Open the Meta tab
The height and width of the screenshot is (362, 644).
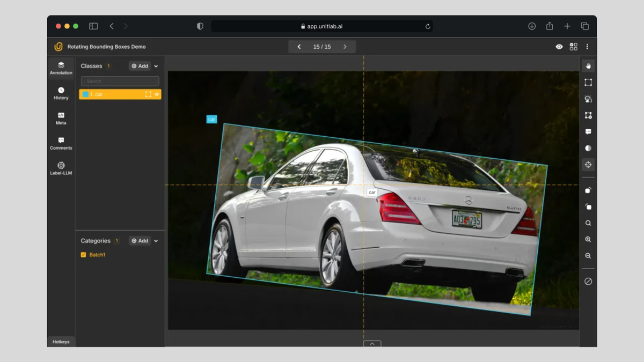[61, 118]
